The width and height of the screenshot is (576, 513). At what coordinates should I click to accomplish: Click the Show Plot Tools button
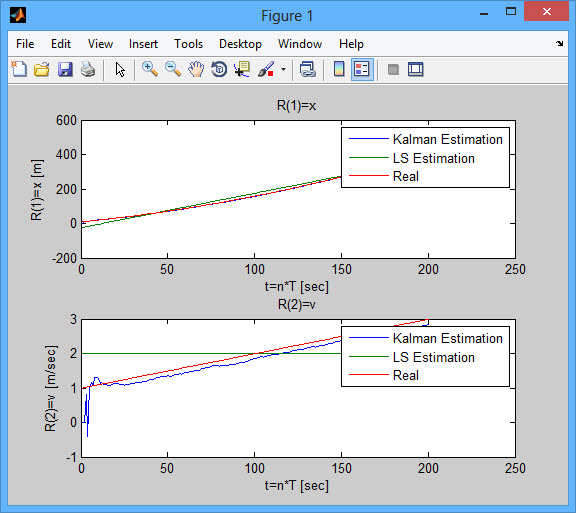tap(416, 69)
